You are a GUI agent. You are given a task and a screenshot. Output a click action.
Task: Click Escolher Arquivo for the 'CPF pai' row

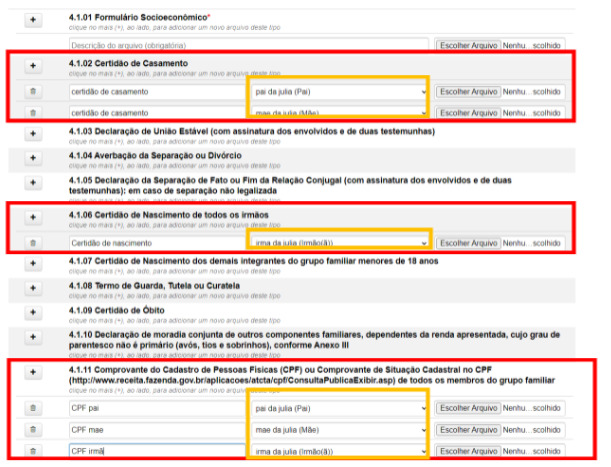pyautogui.click(x=467, y=408)
